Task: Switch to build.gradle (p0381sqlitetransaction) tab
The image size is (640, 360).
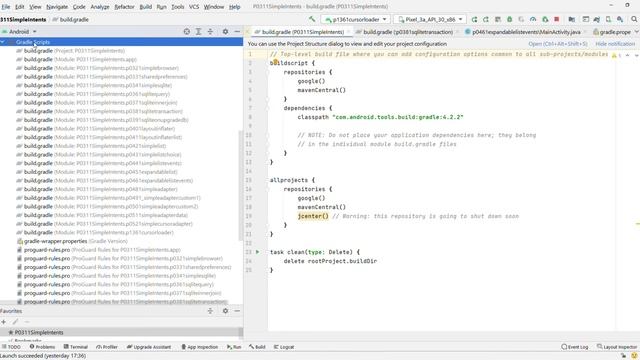Action: click(408, 32)
